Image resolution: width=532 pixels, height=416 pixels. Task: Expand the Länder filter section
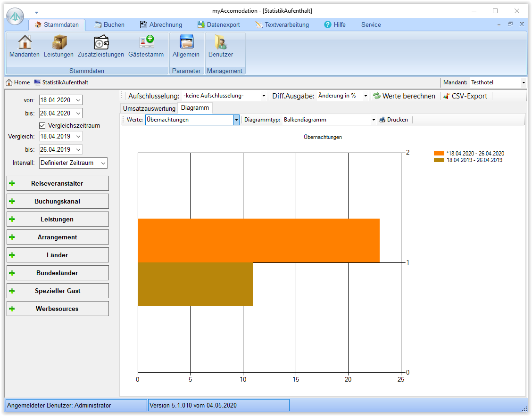(58, 255)
